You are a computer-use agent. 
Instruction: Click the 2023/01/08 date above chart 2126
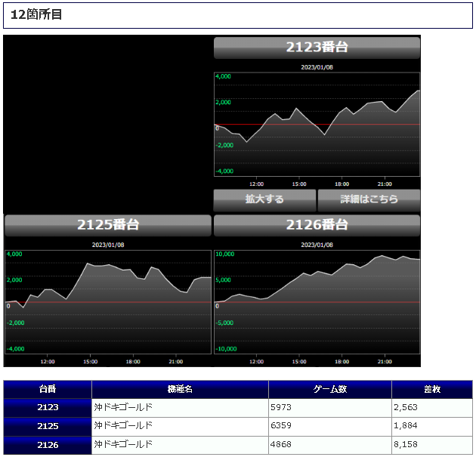coord(317,245)
